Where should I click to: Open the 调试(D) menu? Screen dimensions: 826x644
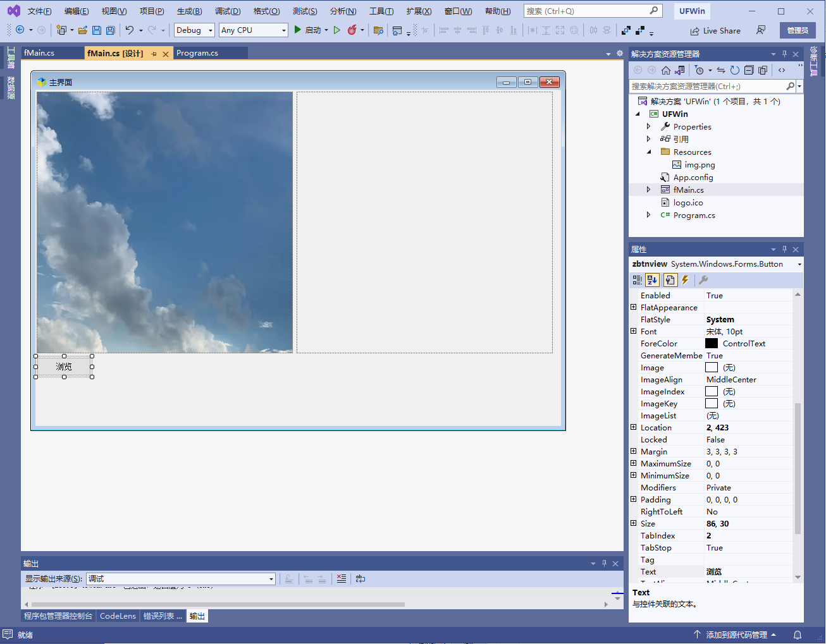(228, 11)
